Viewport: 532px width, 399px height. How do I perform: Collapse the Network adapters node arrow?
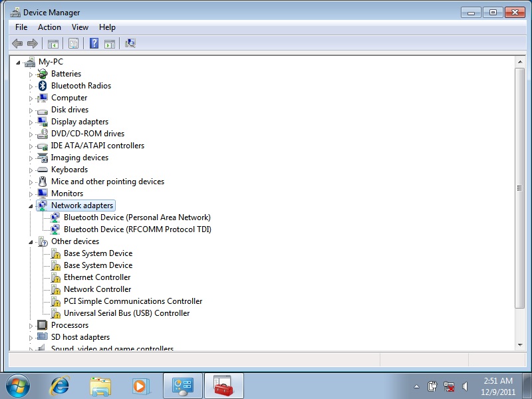click(x=31, y=206)
